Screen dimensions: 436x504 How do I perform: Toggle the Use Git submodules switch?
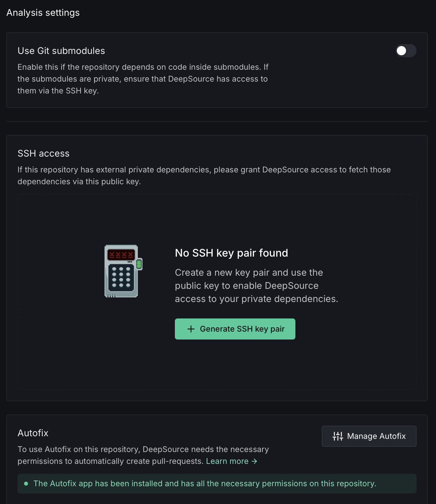(406, 51)
